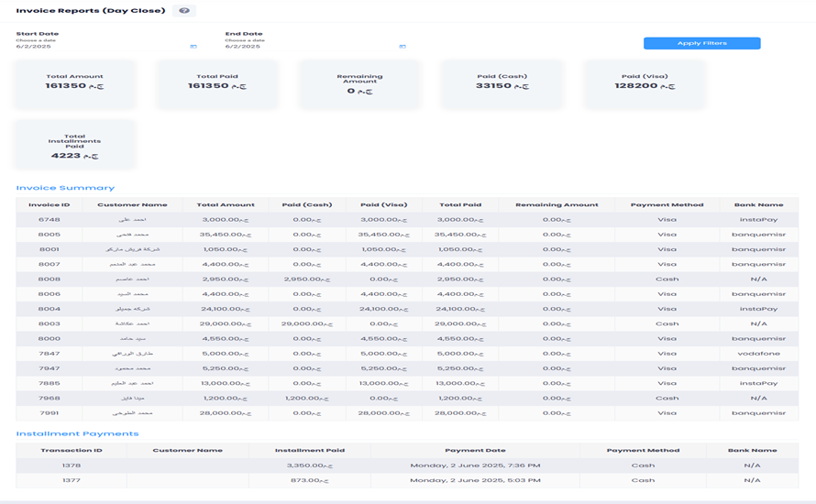This screenshot has width=816, height=504.
Task: Click the Payment Date column header
Action: [475, 451]
